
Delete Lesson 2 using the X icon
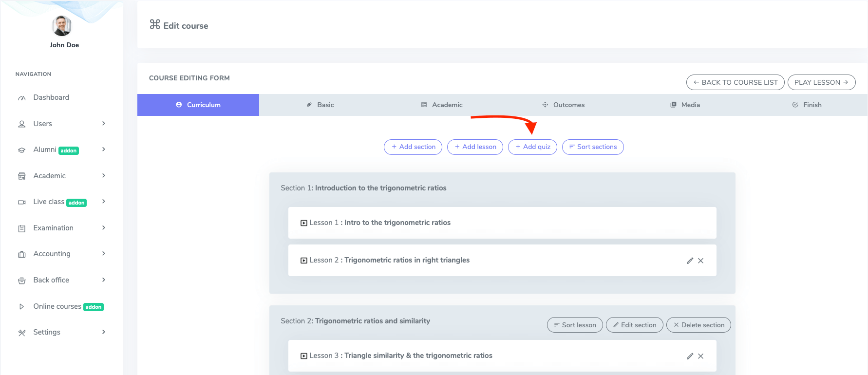click(x=700, y=261)
